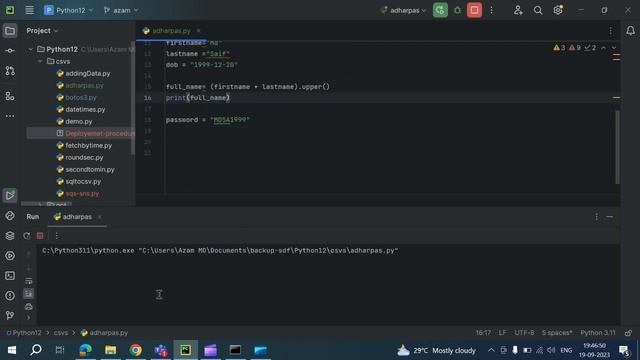Open more actions menu in title bar
The image size is (640, 360).
pyautogui.click(x=491, y=10)
